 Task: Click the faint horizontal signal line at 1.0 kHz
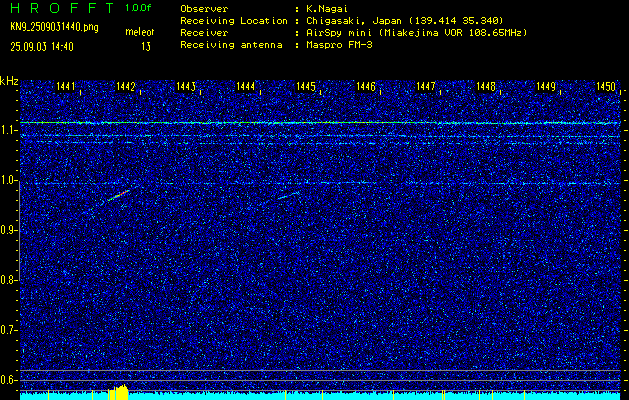(x=320, y=183)
